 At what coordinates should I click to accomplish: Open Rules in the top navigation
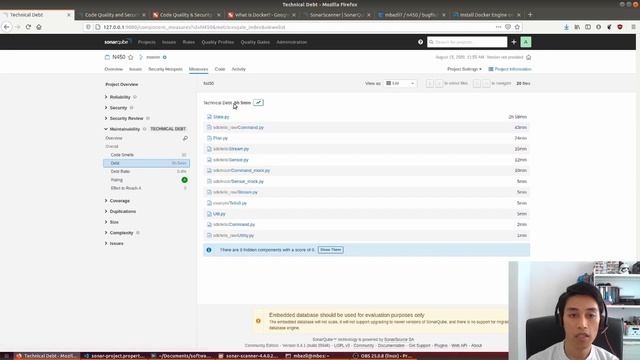189,42
